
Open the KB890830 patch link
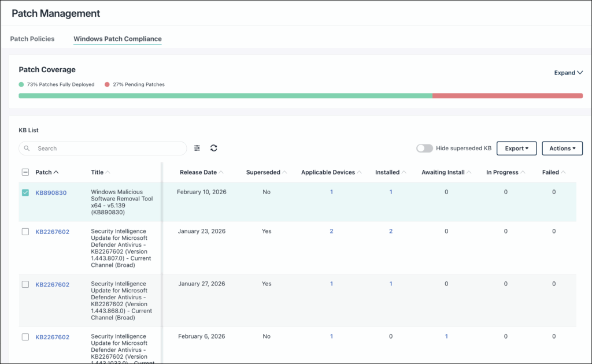(x=51, y=193)
